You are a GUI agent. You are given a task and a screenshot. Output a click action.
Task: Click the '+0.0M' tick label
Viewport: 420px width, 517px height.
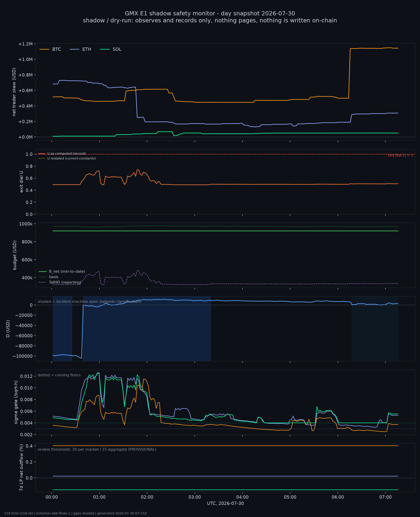pyautogui.click(x=25, y=137)
